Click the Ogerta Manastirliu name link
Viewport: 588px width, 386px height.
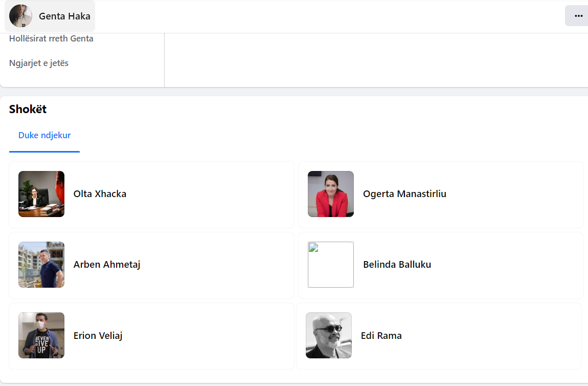(404, 194)
